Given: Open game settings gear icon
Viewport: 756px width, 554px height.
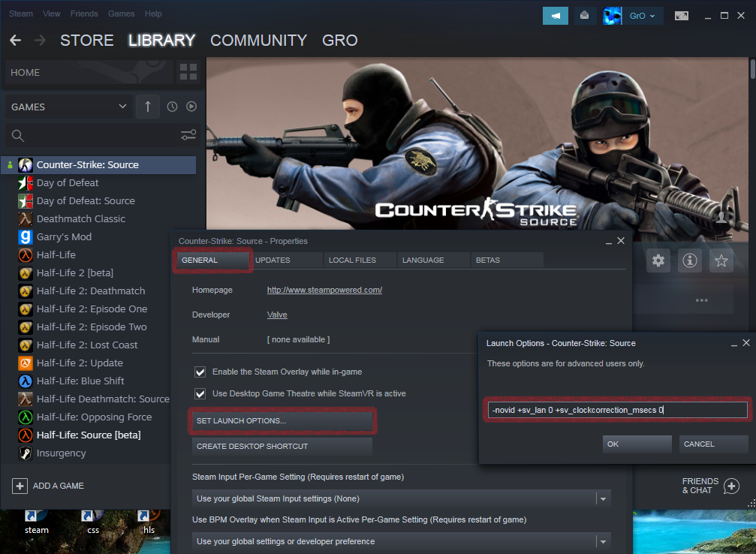Looking at the screenshot, I should (658, 260).
